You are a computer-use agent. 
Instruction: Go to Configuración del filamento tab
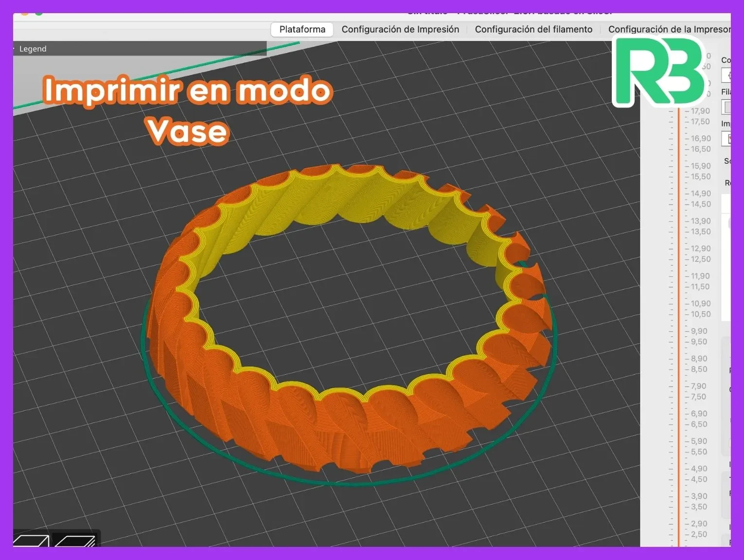tap(533, 29)
